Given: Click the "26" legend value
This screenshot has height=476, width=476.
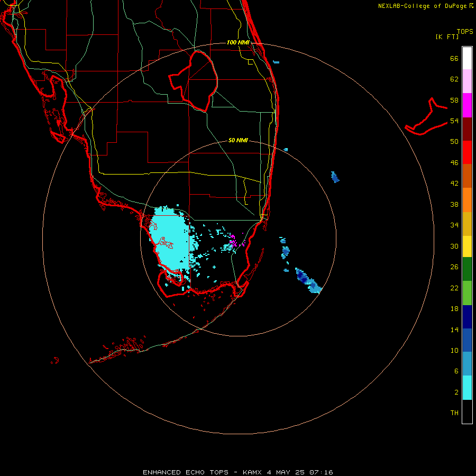Looking at the screenshot, I should (454, 267).
